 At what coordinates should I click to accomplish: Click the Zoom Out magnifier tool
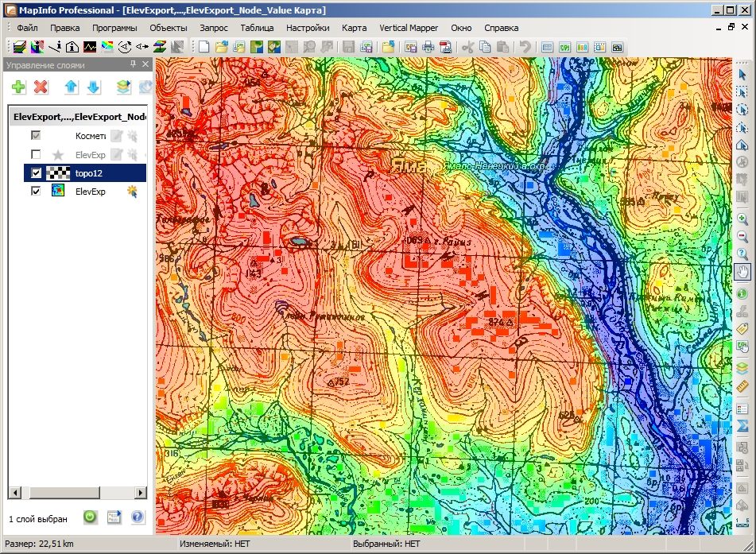[x=742, y=236]
